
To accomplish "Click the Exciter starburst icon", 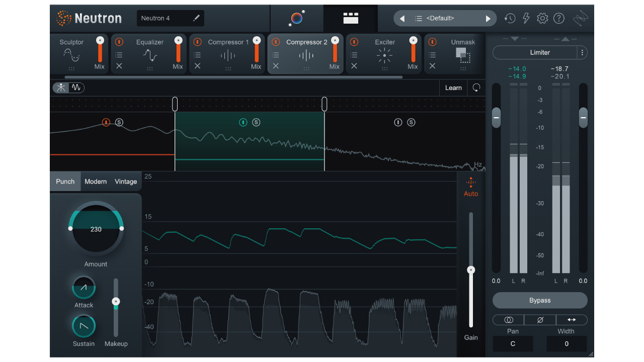I will 384,55.
